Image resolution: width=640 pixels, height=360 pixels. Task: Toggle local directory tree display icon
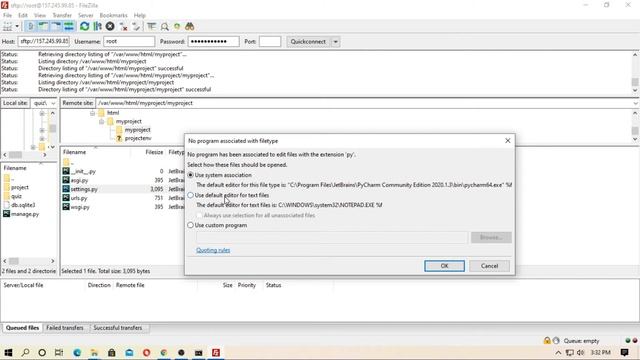point(43,27)
